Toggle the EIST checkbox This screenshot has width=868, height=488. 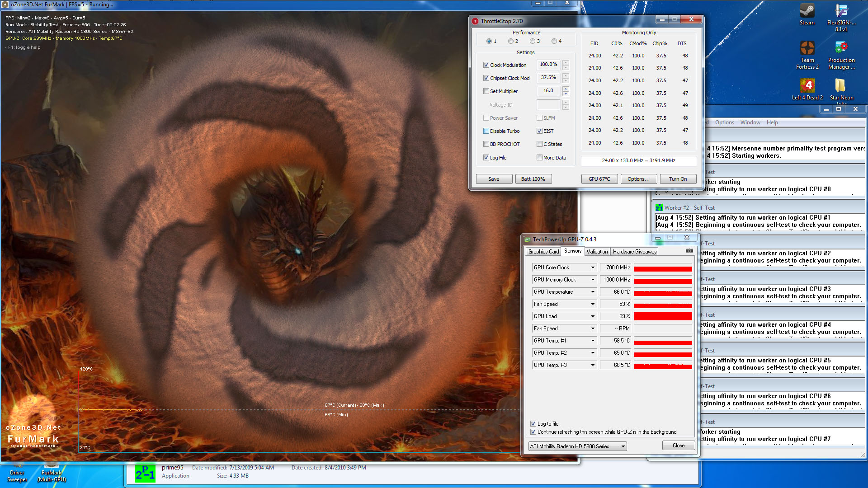[539, 131]
